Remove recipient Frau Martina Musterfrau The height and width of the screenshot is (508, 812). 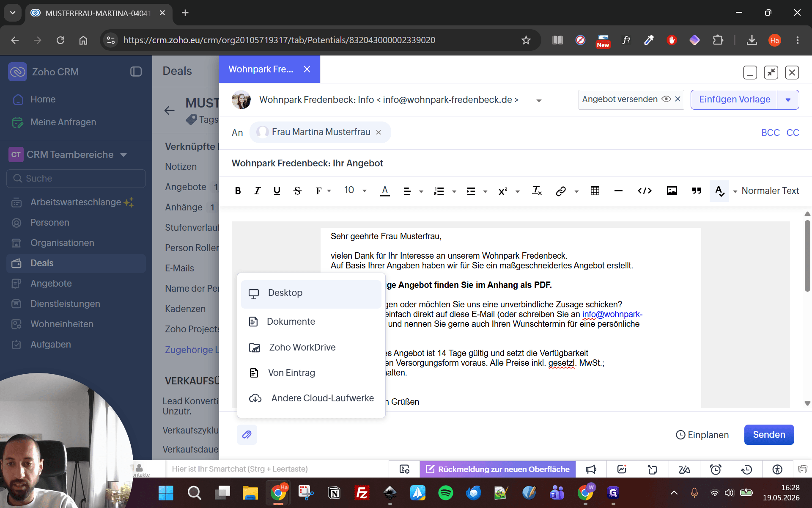(x=379, y=133)
